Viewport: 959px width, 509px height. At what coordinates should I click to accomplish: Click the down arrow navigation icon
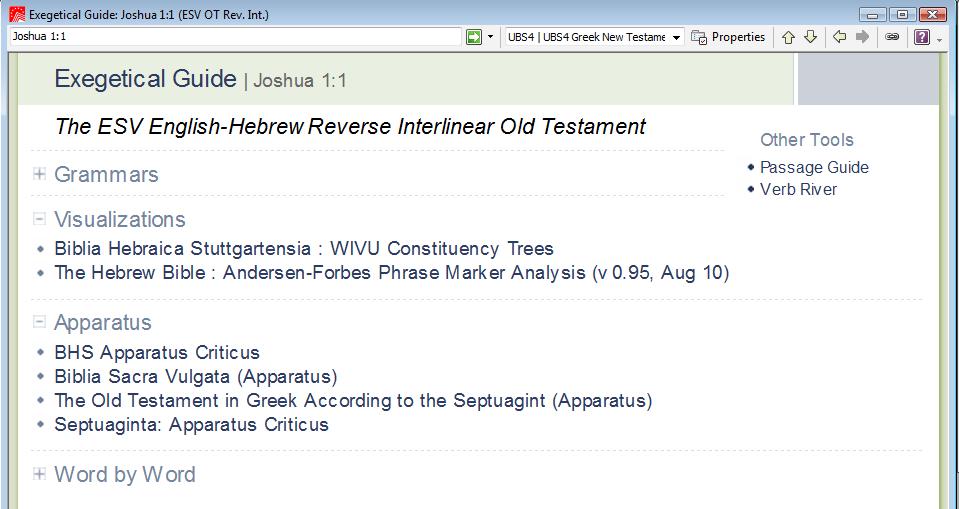[810, 37]
